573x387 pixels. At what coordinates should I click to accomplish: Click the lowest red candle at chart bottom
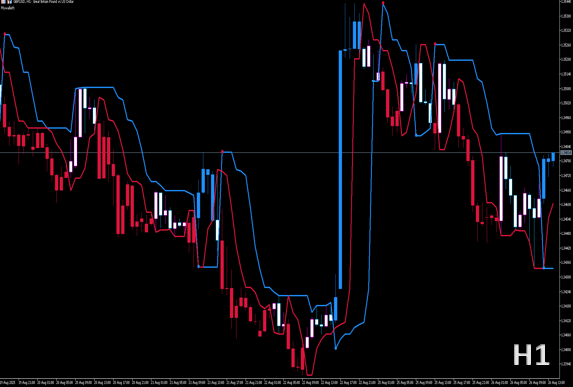point(302,358)
